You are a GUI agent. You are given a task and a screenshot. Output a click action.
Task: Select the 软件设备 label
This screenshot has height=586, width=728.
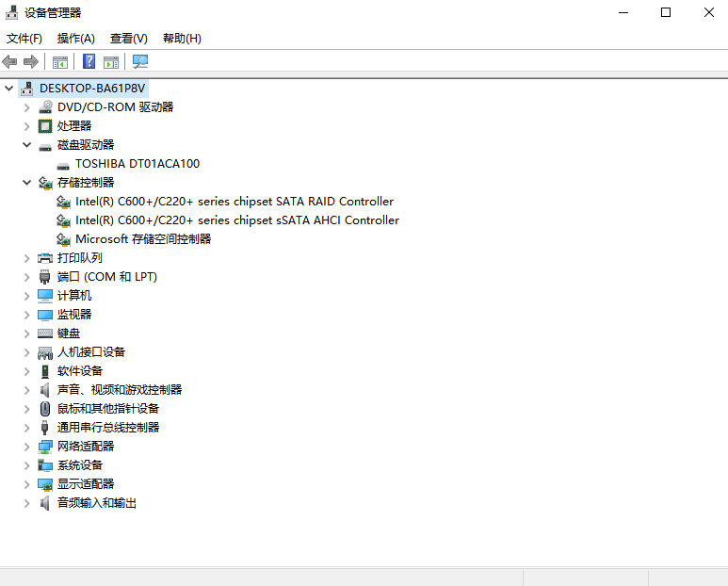pyautogui.click(x=80, y=371)
